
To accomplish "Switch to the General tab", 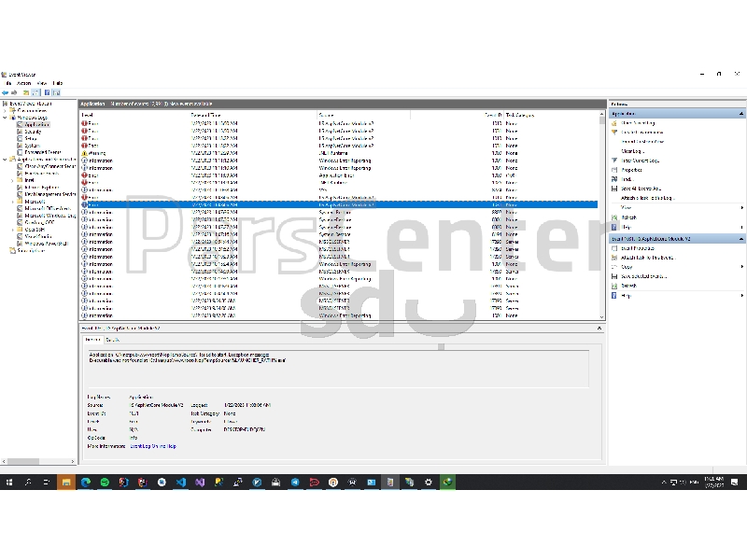I will click(92, 340).
